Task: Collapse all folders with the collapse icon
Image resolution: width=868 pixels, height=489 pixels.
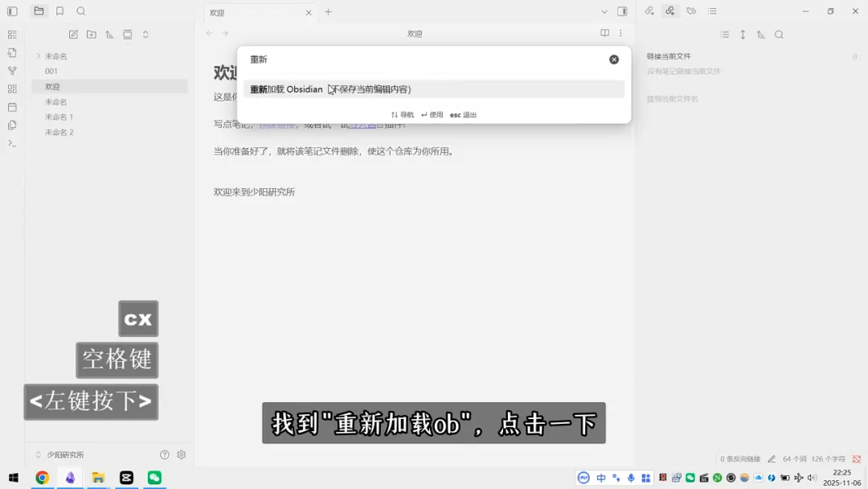Action: click(128, 35)
